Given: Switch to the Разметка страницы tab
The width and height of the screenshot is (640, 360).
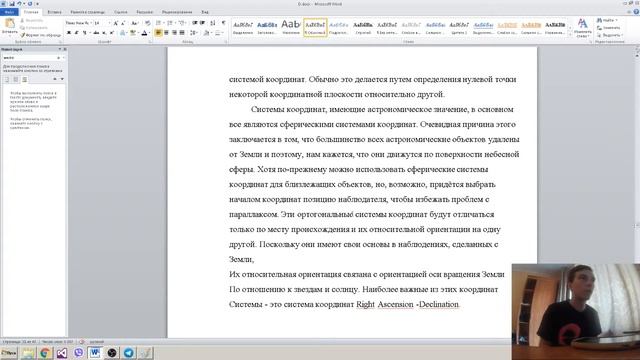Looking at the screenshot, I should point(87,12).
